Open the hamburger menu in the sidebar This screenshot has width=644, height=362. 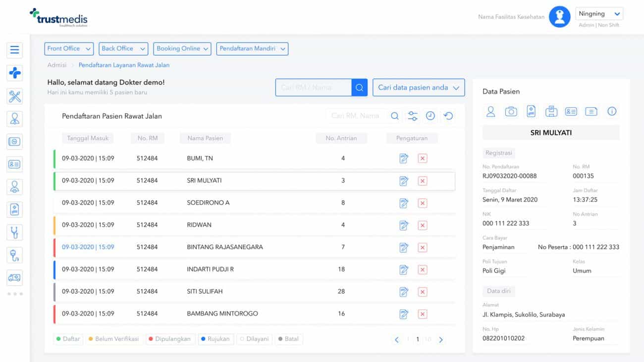pos(14,50)
